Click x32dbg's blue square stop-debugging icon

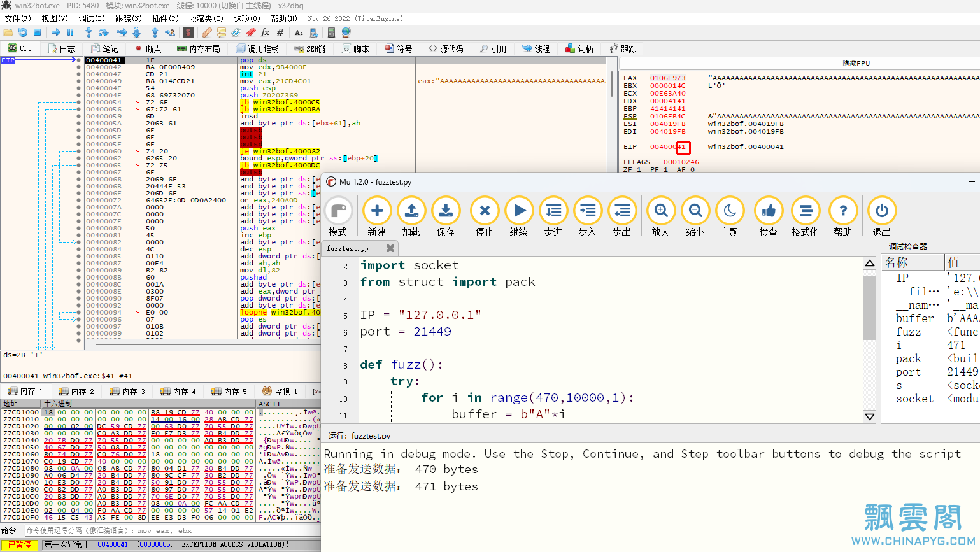(x=37, y=32)
